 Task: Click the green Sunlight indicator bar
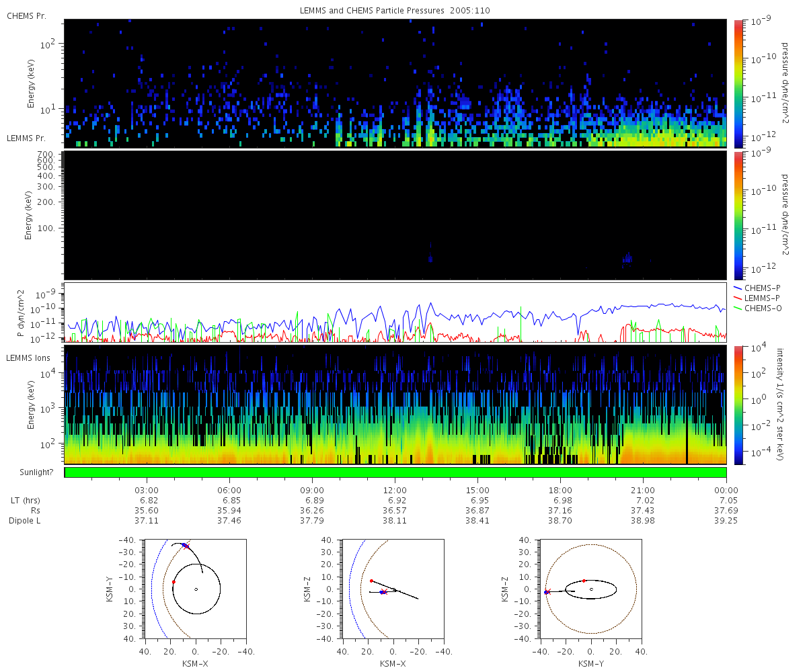[x=395, y=472]
